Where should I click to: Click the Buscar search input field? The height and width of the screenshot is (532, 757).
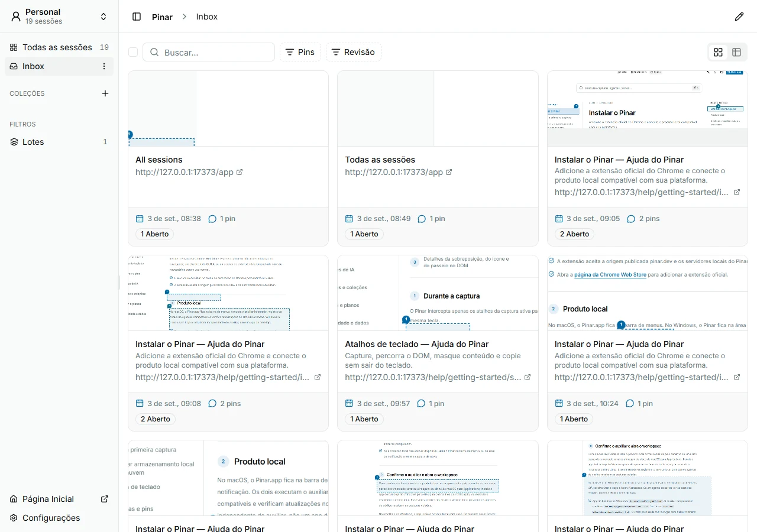[x=209, y=52]
